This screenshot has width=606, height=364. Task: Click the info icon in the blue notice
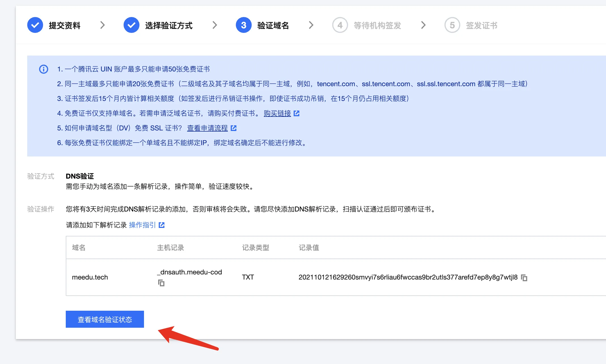pyautogui.click(x=44, y=69)
